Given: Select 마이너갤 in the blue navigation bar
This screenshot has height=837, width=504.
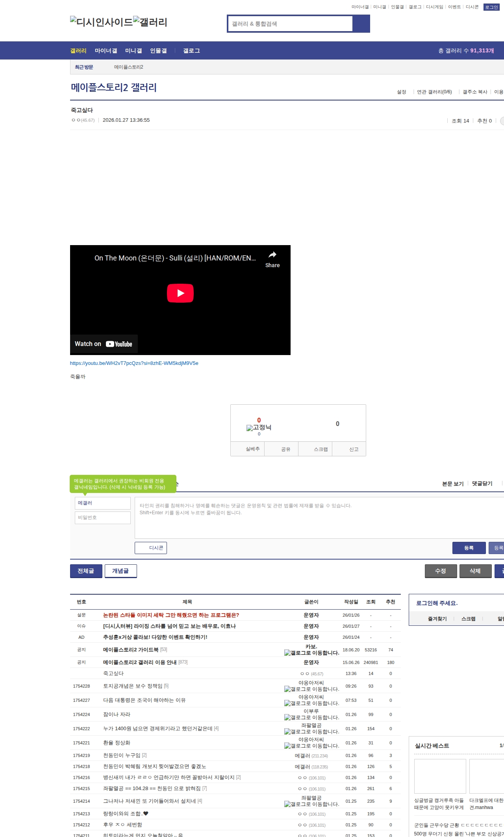Looking at the screenshot, I should pyautogui.click(x=106, y=50).
